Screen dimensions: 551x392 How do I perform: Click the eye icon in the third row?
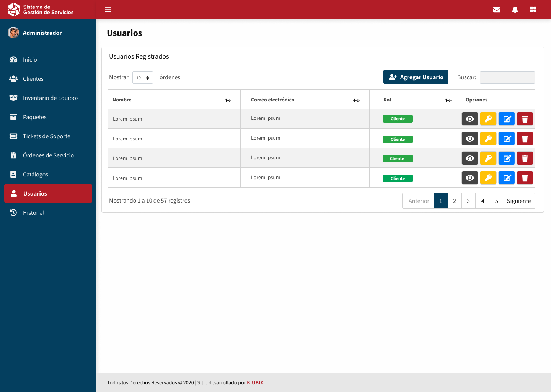click(x=470, y=158)
